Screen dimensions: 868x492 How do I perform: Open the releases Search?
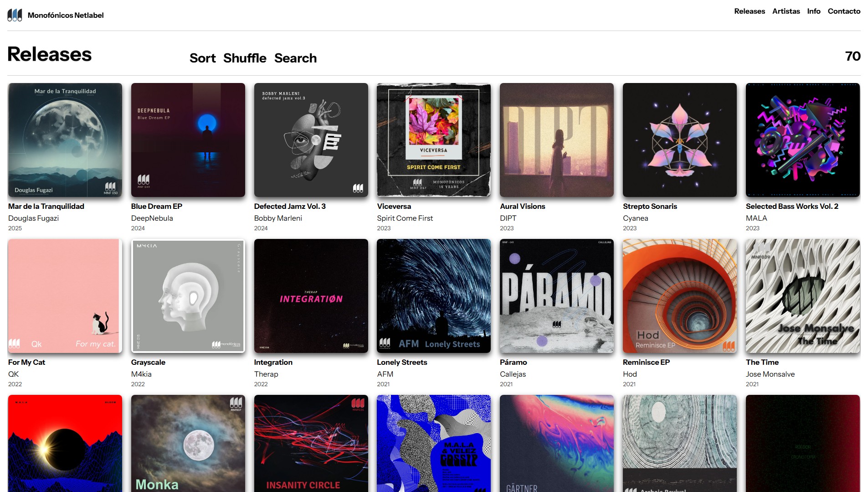click(295, 58)
